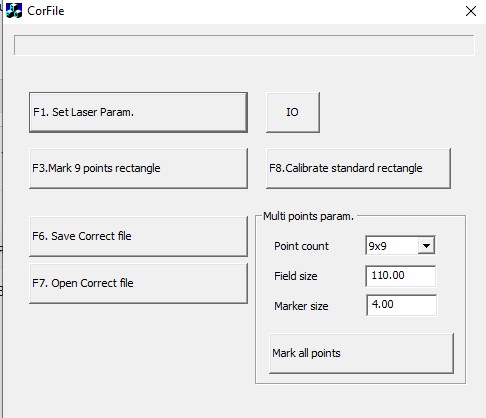Viewport: 486px width, 418px height.
Task: Click the IO button
Action: click(x=293, y=112)
